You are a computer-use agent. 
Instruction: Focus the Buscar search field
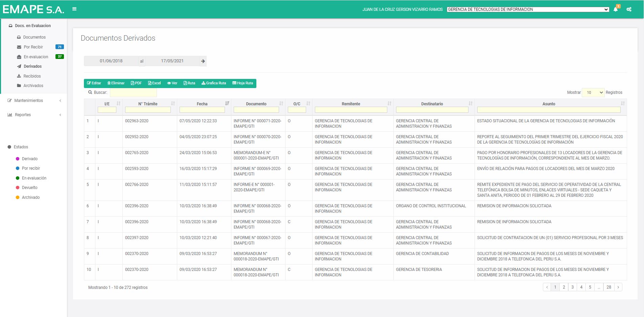(x=133, y=92)
